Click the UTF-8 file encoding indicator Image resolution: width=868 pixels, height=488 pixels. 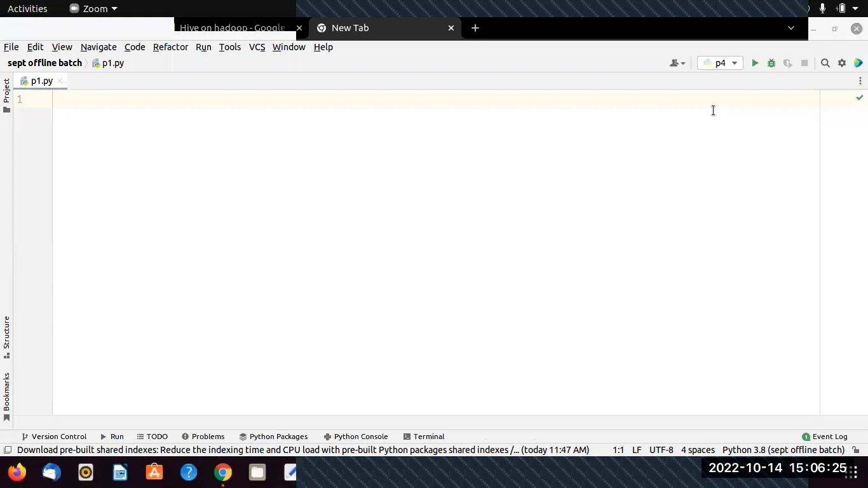coord(661,450)
